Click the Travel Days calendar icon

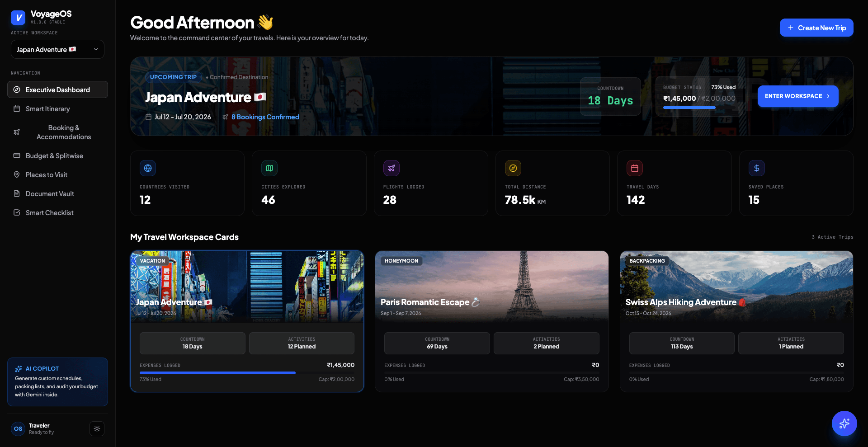[635, 168]
